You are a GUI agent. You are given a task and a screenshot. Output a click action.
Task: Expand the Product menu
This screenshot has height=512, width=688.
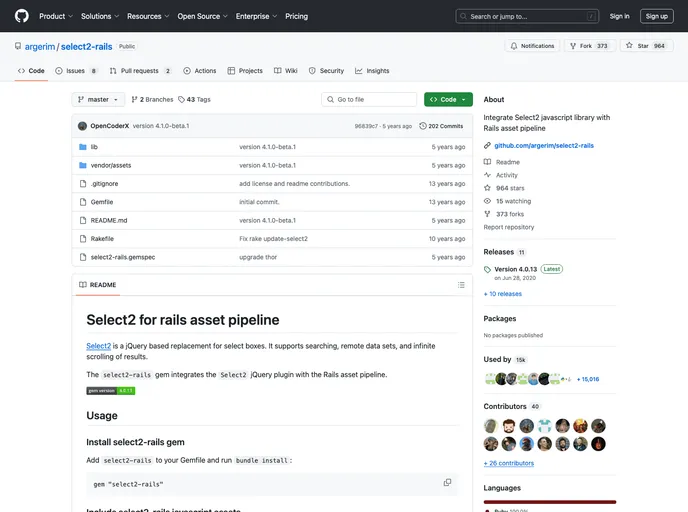pos(56,16)
